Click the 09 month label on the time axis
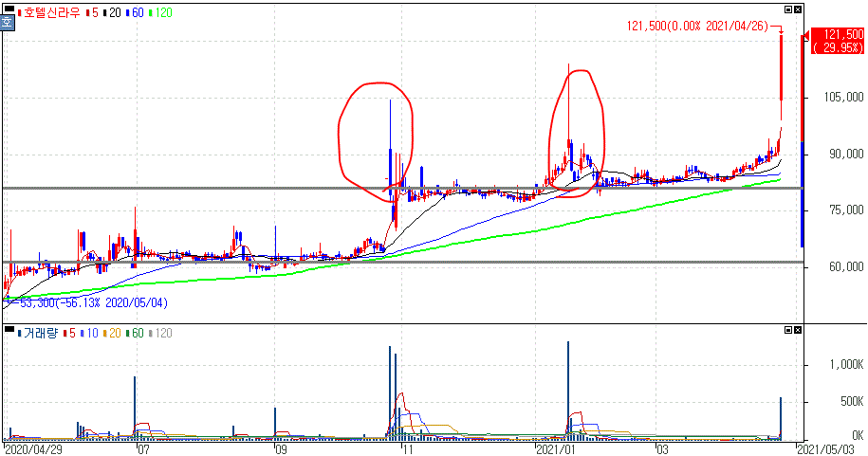 281,449
